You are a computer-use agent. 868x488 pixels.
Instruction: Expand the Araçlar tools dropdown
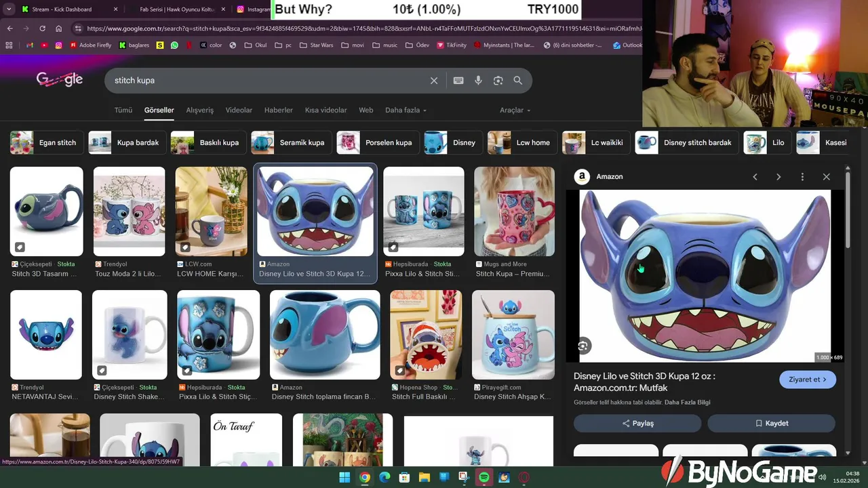pyautogui.click(x=515, y=110)
